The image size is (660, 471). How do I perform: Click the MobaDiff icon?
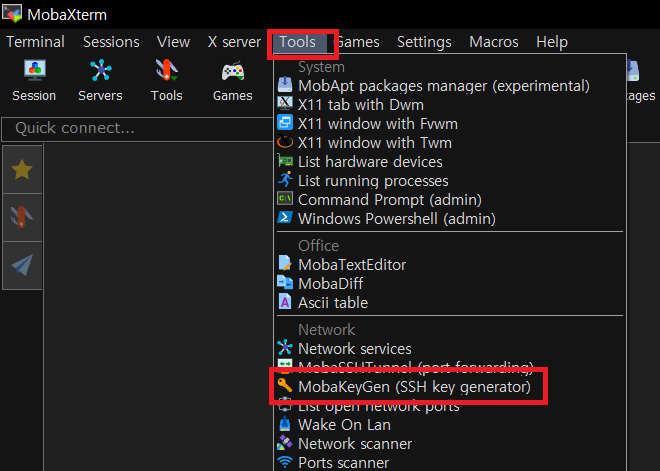pos(285,282)
